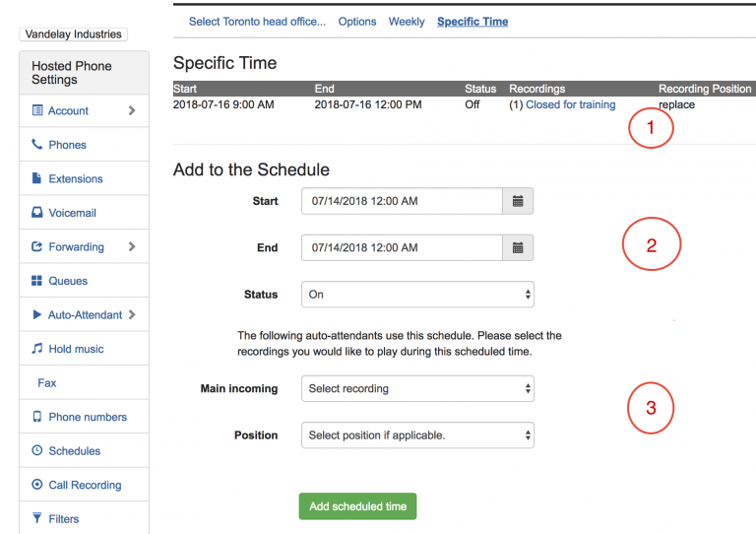Click the Filters funnel icon
This screenshot has width=756, height=534.
pyautogui.click(x=37, y=518)
